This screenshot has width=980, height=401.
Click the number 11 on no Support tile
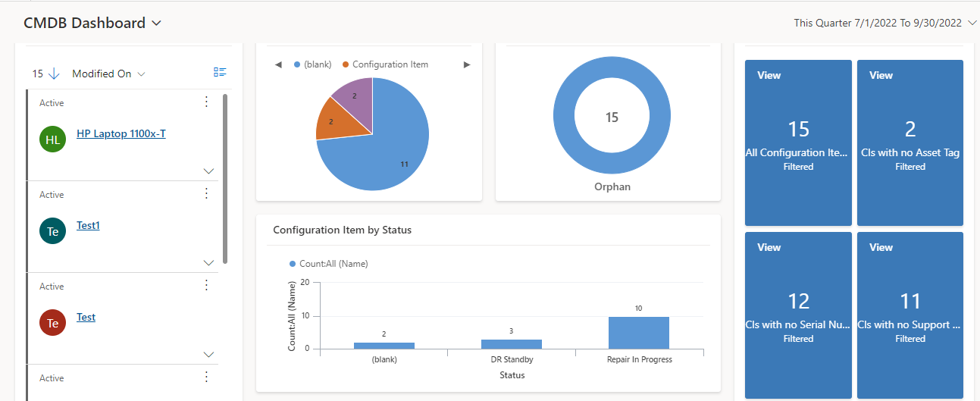(910, 301)
